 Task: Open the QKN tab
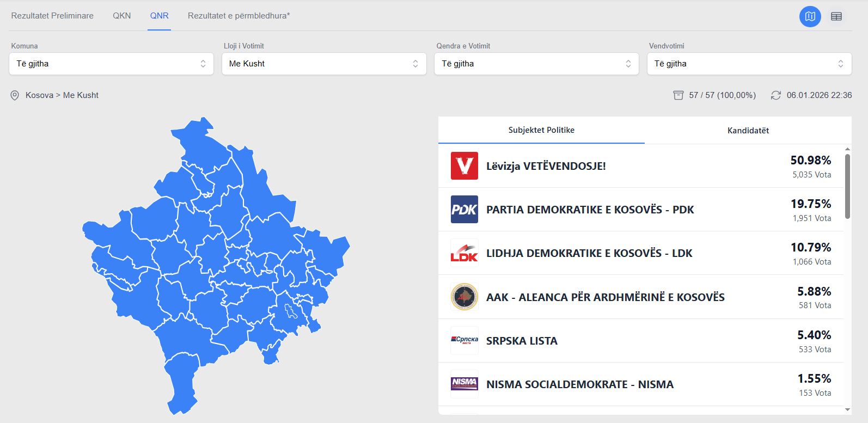pos(121,16)
